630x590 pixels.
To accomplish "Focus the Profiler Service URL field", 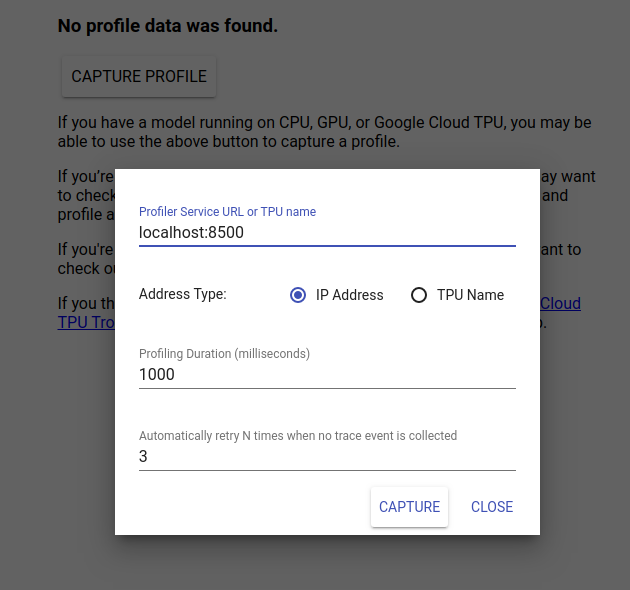I will [327, 233].
